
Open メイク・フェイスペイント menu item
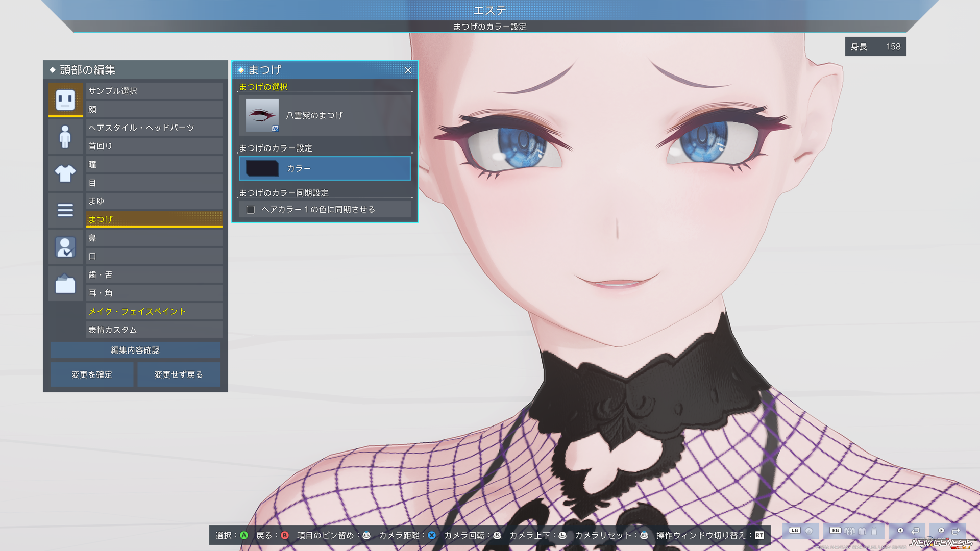(154, 311)
